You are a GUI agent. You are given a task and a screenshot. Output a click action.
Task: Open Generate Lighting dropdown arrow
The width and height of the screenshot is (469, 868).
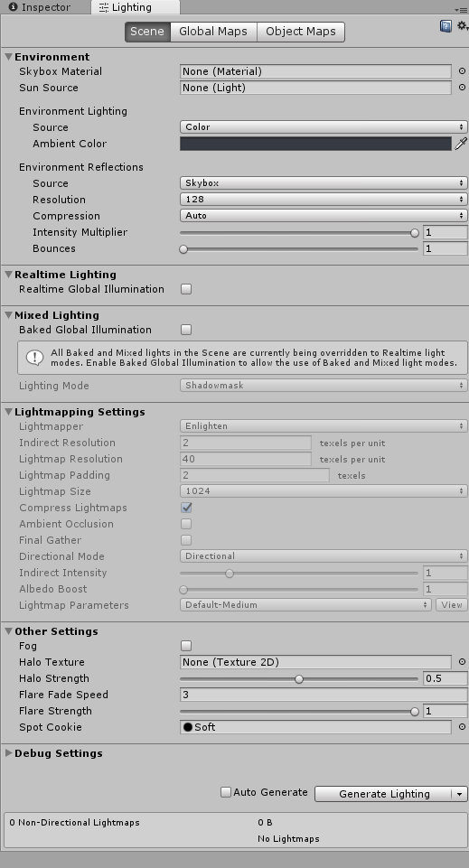(x=459, y=794)
